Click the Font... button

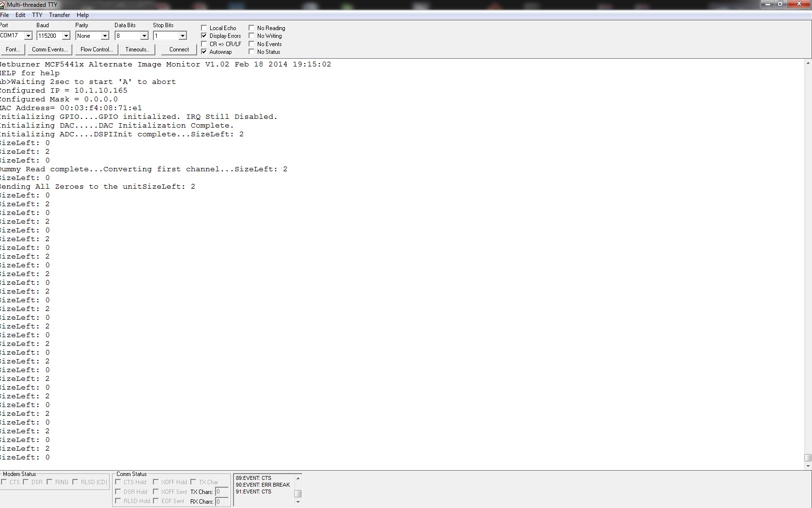(13, 49)
